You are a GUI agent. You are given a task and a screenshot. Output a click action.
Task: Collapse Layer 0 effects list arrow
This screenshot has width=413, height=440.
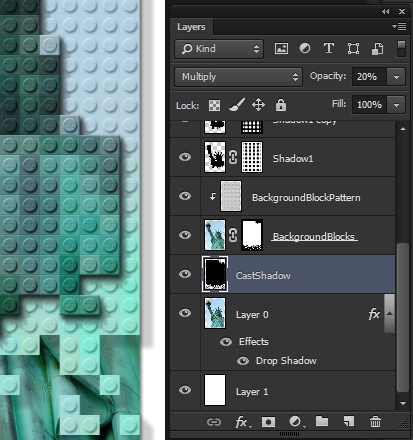389,313
